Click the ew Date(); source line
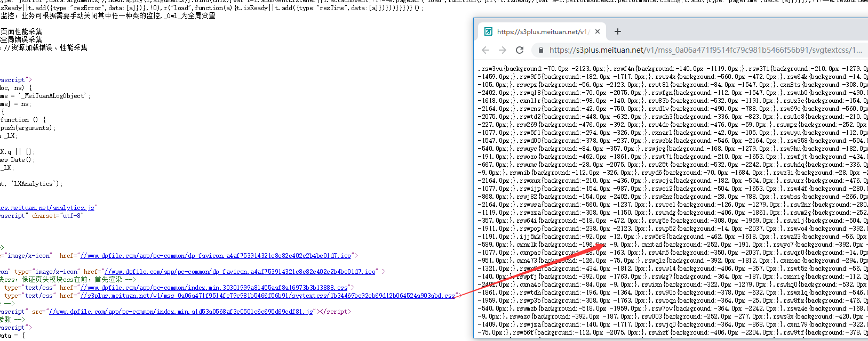868x341 pixels. click(18, 160)
